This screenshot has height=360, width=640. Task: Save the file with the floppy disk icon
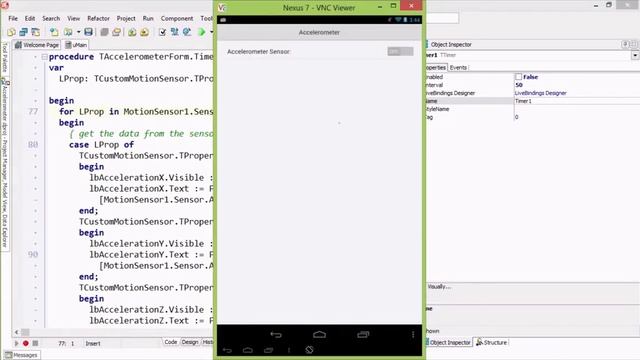click(x=88, y=32)
